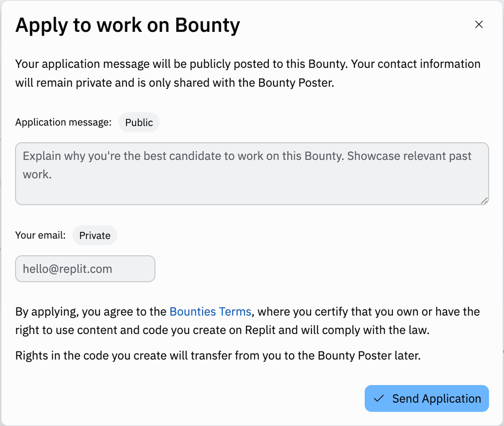The image size is (504, 426).
Task: Click the checkmark icon on Send Application
Action: tap(379, 398)
